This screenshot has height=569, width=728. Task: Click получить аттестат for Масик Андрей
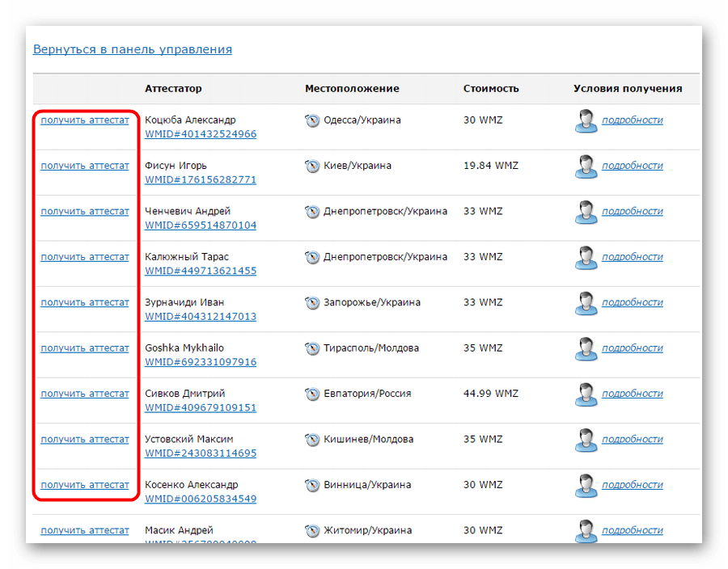85,531
